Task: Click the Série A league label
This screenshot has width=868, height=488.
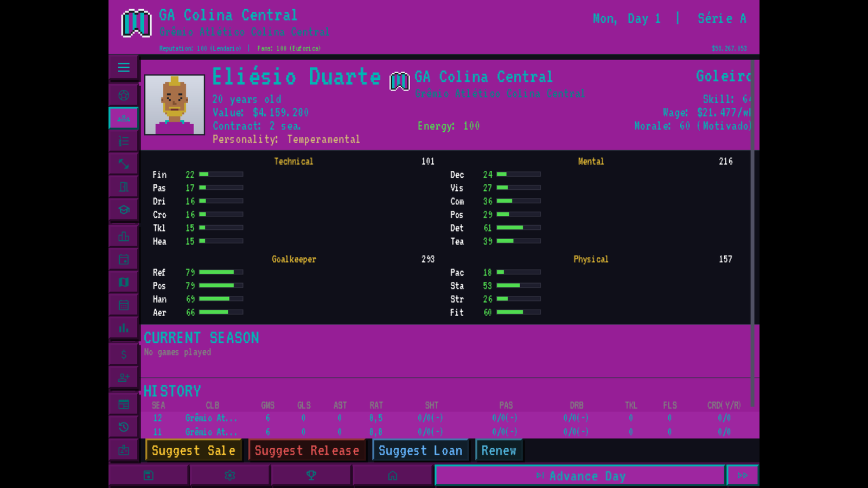Action: pyautogui.click(x=722, y=18)
